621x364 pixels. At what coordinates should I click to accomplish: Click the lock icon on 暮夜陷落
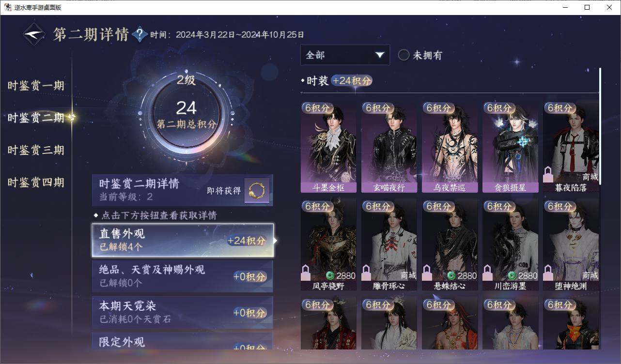[x=548, y=174]
